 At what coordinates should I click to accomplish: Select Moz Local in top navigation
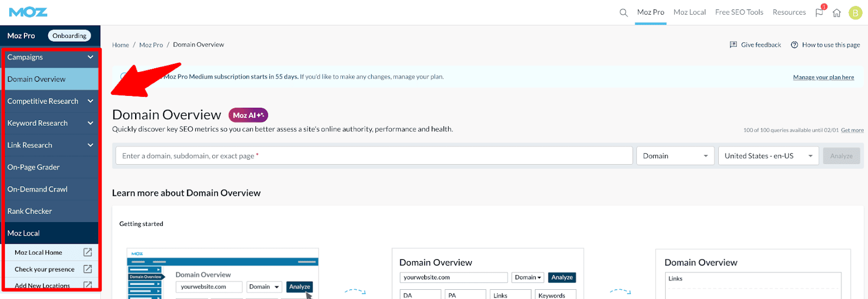tap(690, 12)
